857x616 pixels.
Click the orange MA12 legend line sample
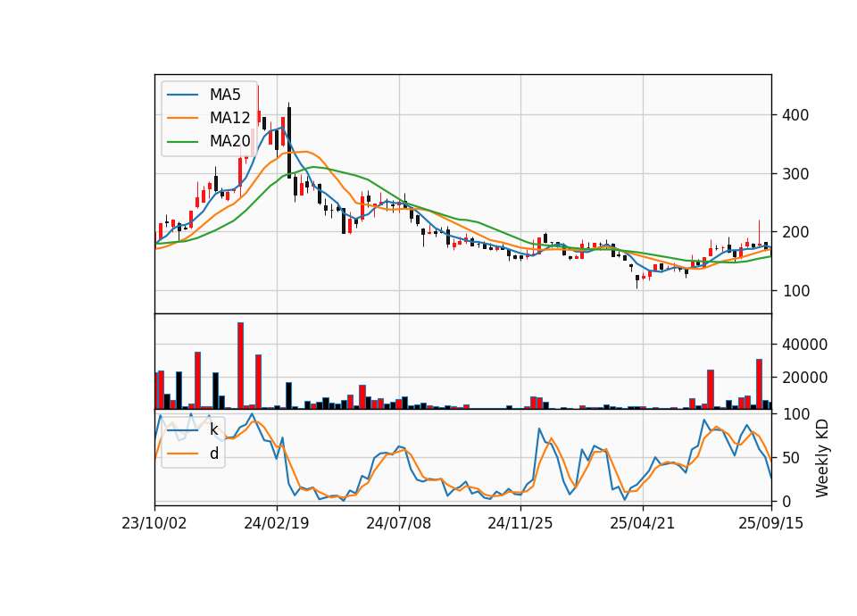tap(182, 118)
